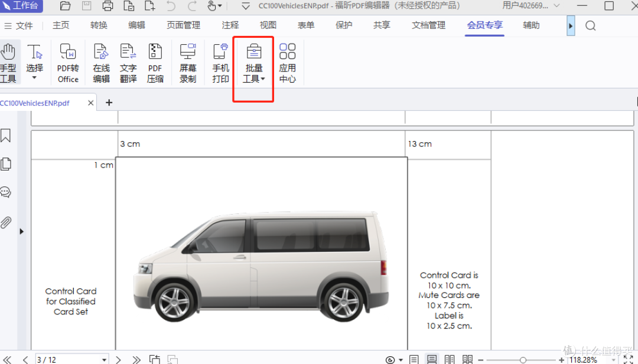Click the page number field 3 / 12
The image size is (638, 364).
[x=67, y=359]
